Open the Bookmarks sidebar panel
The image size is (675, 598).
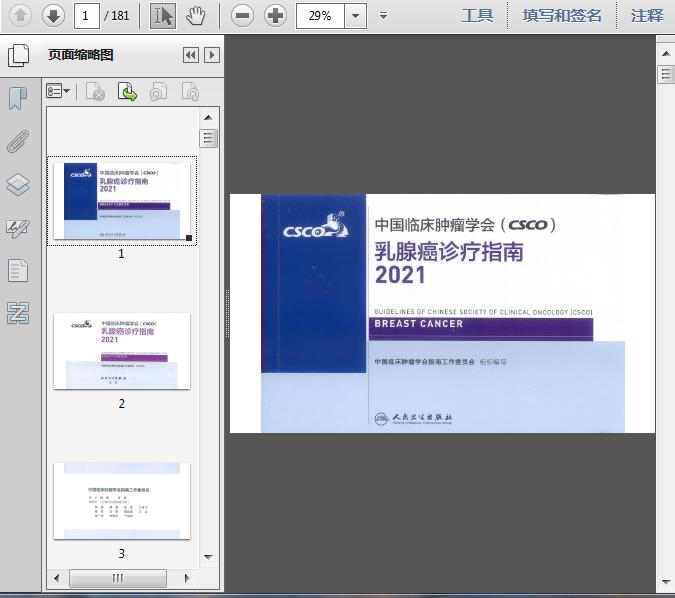point(18,99)
